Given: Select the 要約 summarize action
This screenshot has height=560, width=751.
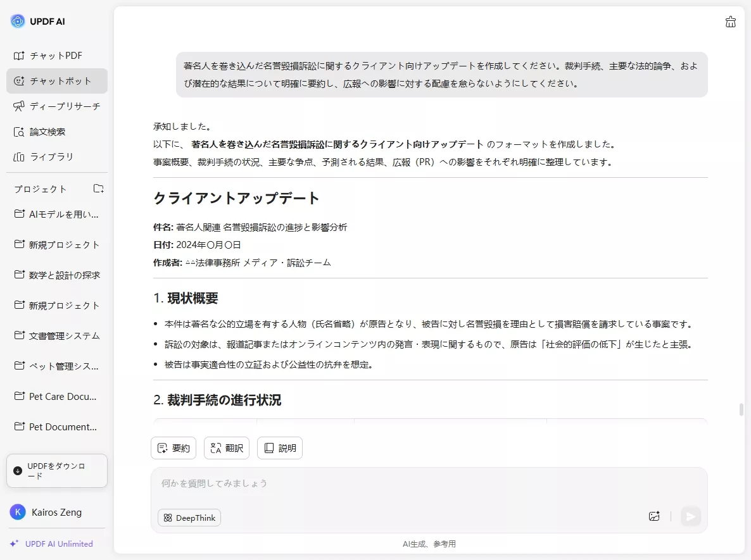Looking at the screenshot, I should click(174, 448).
